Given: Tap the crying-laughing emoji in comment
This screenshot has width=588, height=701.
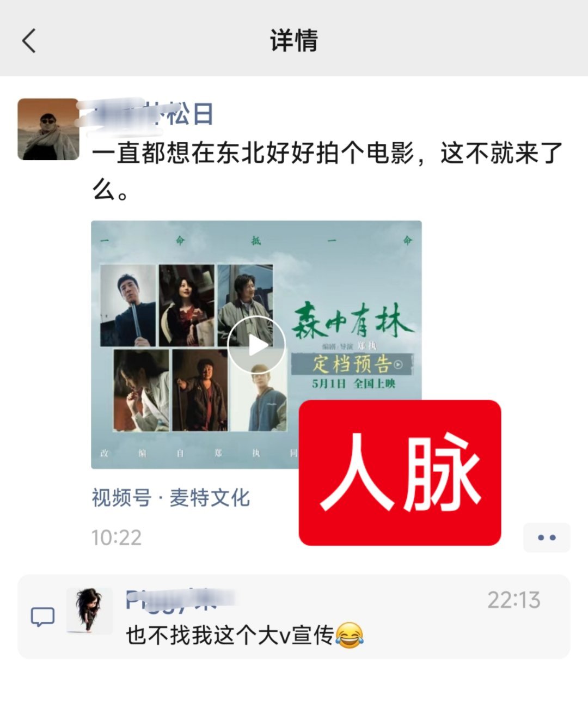Looking at the screenshot, I should (350, 636).
